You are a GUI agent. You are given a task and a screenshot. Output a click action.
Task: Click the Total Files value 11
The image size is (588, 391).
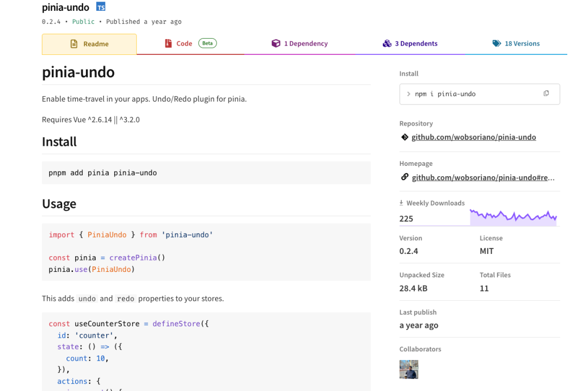484,288
